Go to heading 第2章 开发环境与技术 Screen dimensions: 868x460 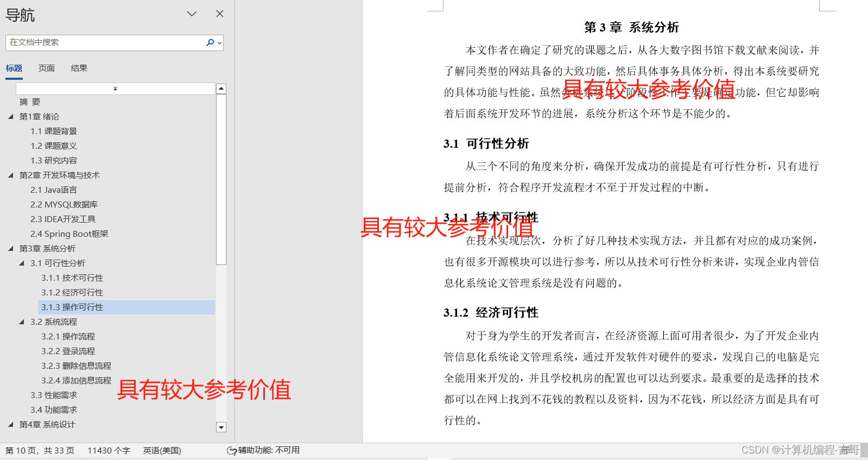[60, 175]
